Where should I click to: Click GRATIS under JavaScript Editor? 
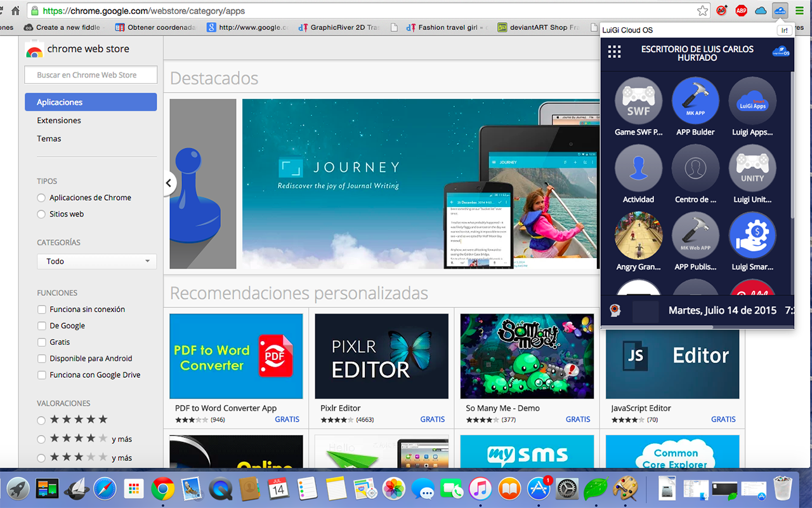(x=723, y=420)
